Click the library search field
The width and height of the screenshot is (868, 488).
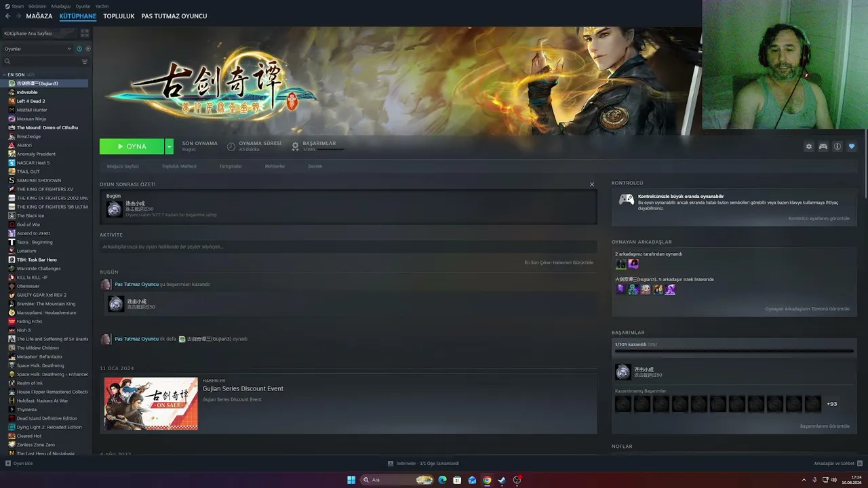41,62
